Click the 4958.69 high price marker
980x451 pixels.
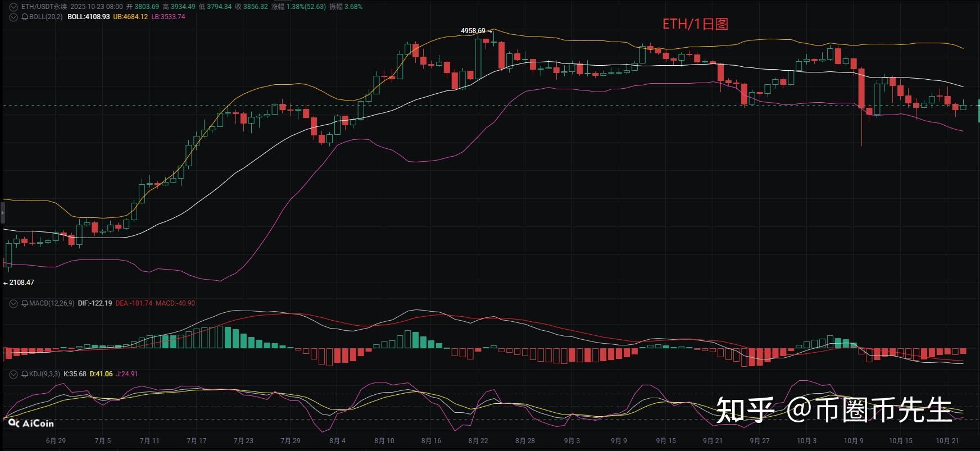(x=473, y=31)
